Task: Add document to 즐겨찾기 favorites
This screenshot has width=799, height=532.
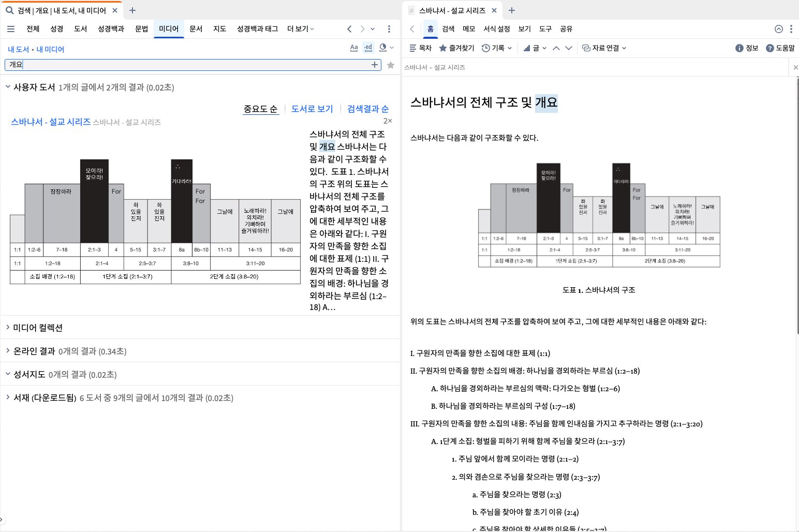Action: [456, 48]
